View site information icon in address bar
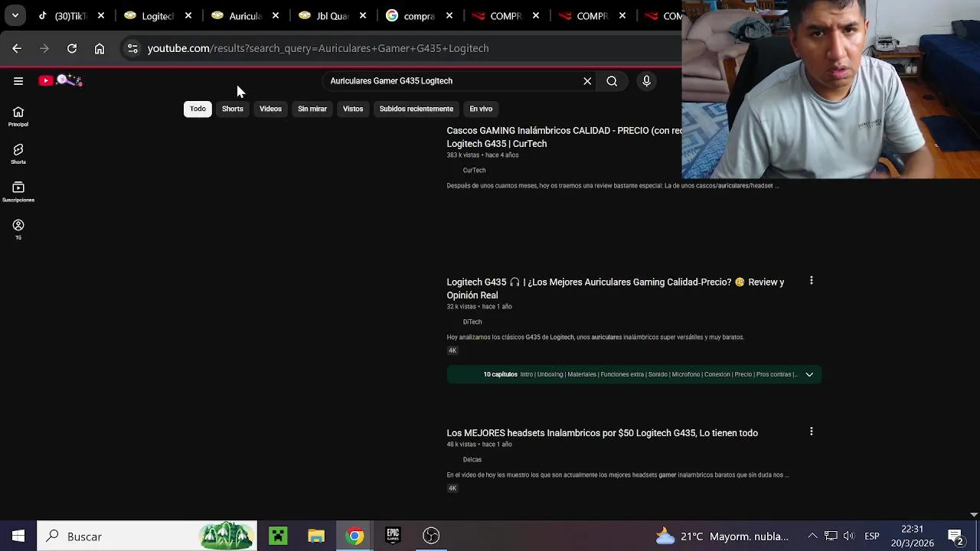This screenshot has width=980, height=551. click(132, 48)
